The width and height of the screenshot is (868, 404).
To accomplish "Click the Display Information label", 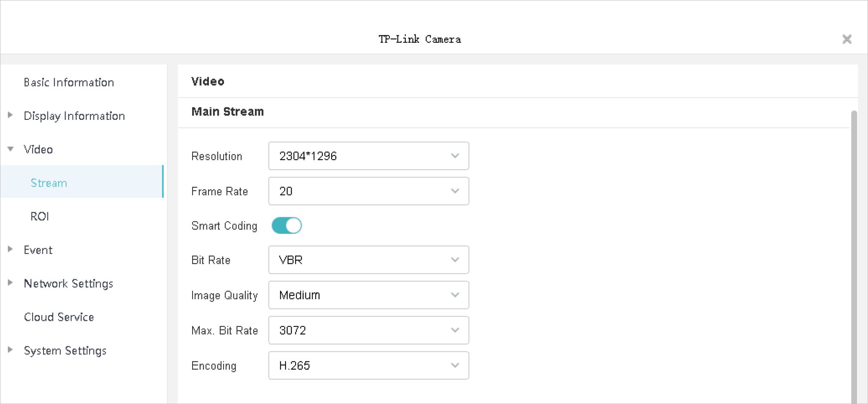I will point(74,116).
